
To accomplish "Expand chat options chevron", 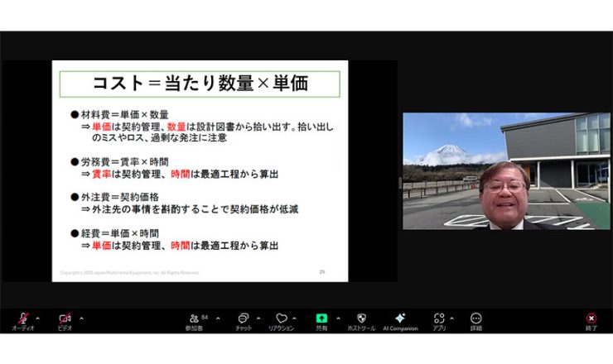I will click(258, 318).
